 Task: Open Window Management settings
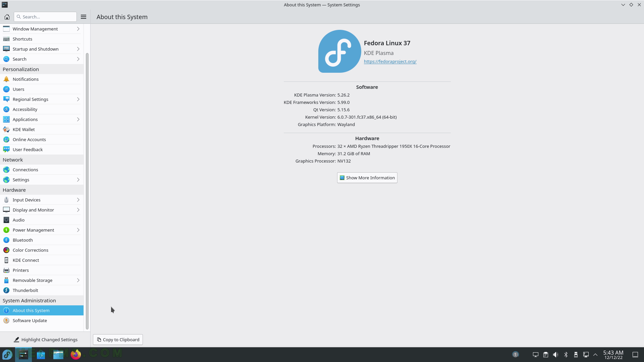coord(42,29)
